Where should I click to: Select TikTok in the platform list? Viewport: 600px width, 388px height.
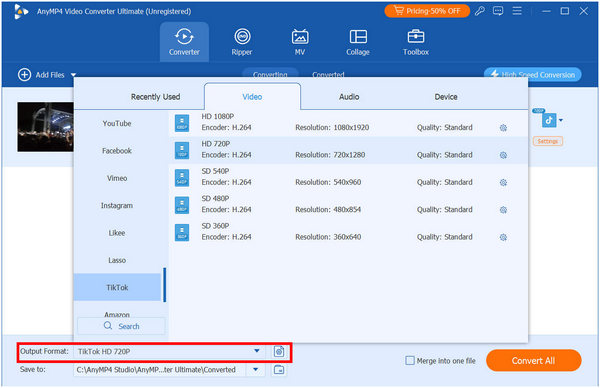(x=117, y=287)
